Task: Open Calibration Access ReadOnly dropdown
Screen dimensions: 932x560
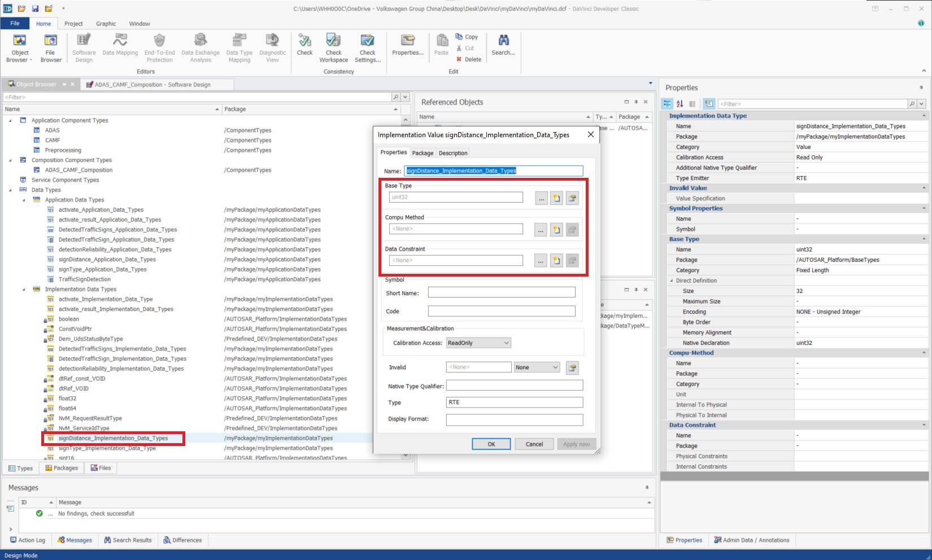Action: coord(478,343)
